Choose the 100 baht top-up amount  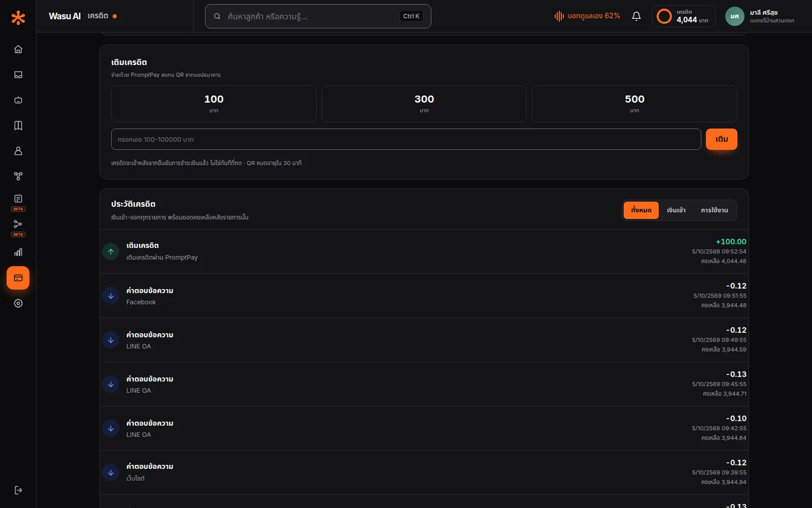coord(214,104)
